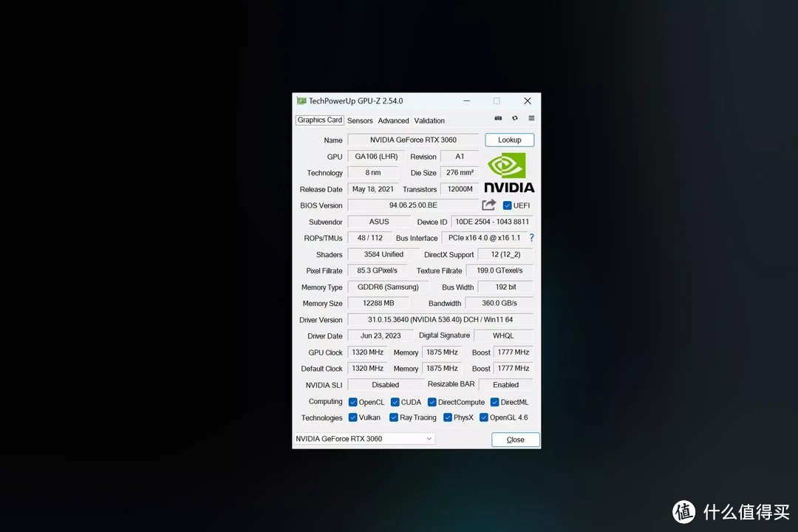
Task: Click the BIOS share/export arrow icon
Action: [488, 205]
